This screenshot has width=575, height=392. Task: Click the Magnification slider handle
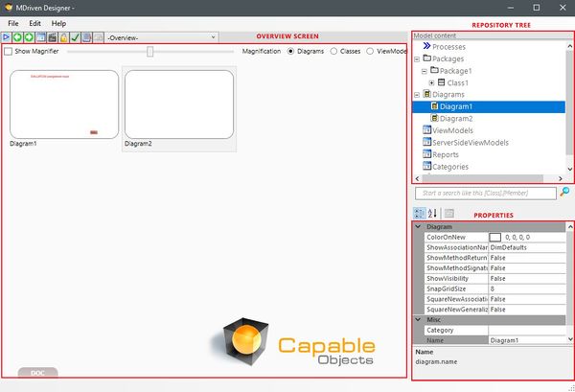149,51
